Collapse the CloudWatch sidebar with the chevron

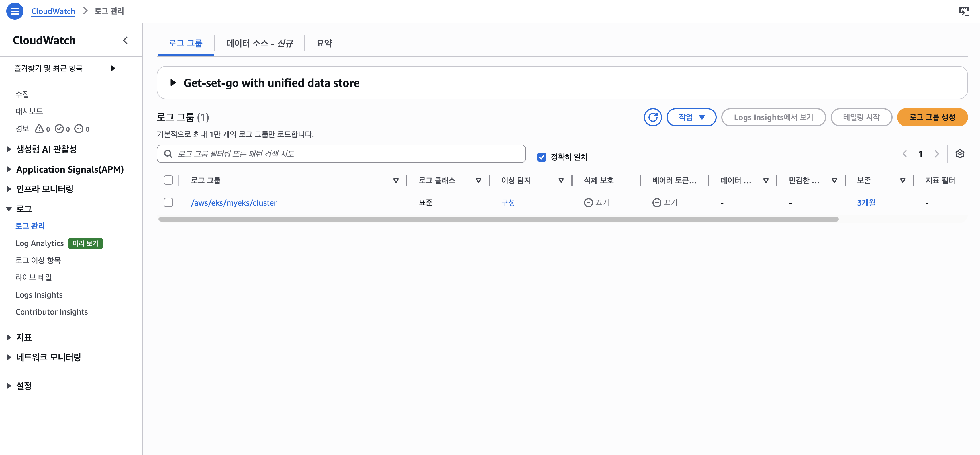[x=125, y=40]
